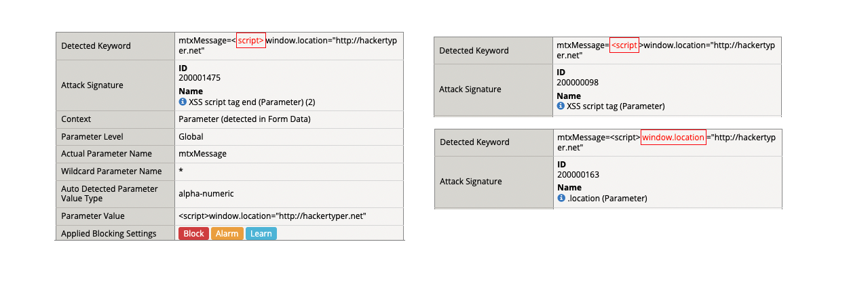Click the mtxMessage actual parameter name value
This screenshot has height=286, width=868.
click(x=202, y=153)
